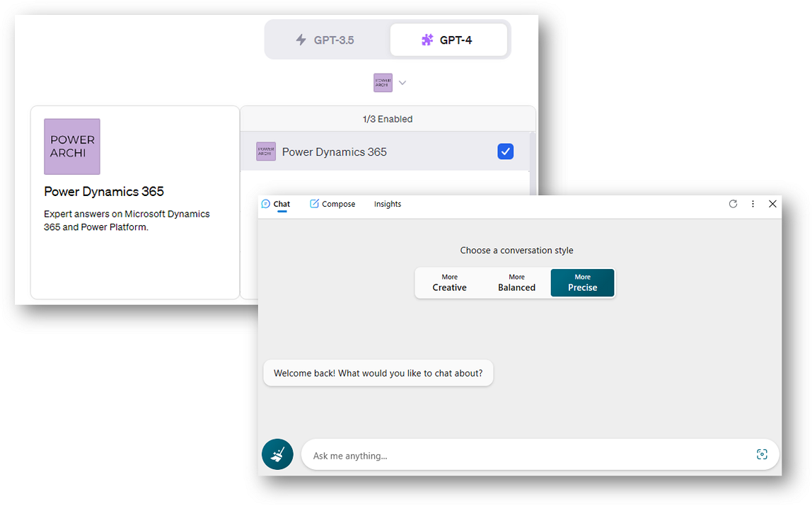Click the Welcome back message bubble
Viewport: 812px width, 506px height.
pyautogui.click(x=378, y=373)
